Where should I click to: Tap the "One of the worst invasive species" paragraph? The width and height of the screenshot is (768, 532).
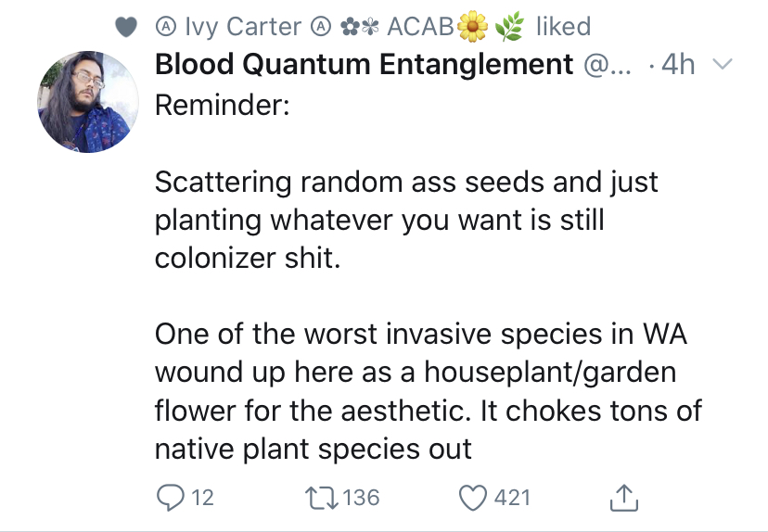coord(429,391)
